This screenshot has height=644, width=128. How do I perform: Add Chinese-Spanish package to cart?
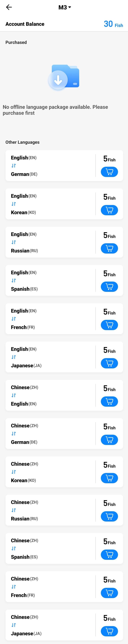(x=109, y=554)
